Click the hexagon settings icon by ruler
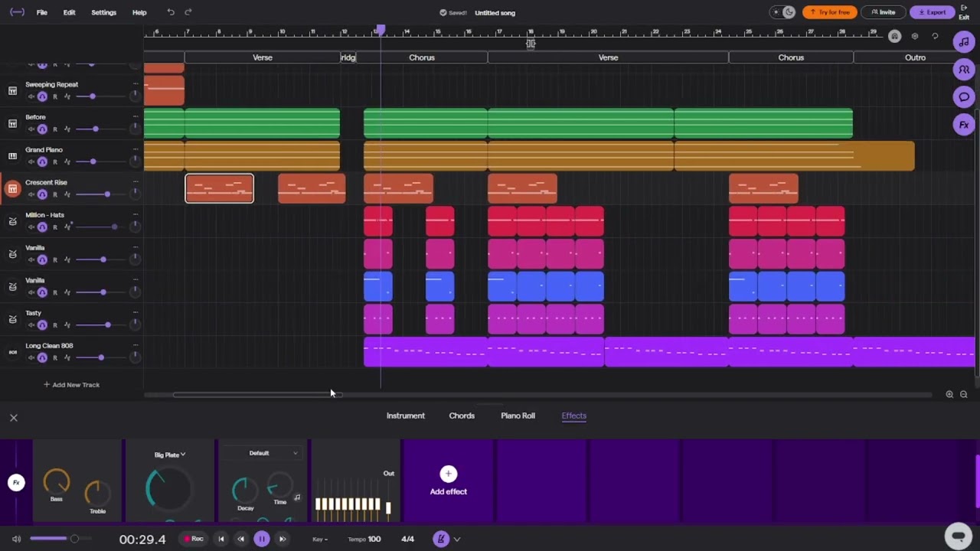This screenshot has height=551, width=980. [x=914, y=36]
